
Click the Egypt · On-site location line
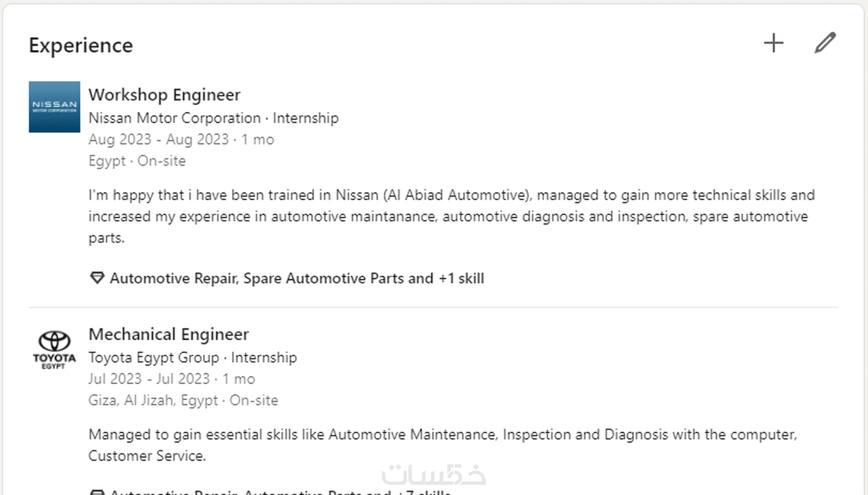pyautogui.click(x=137, y=161)
